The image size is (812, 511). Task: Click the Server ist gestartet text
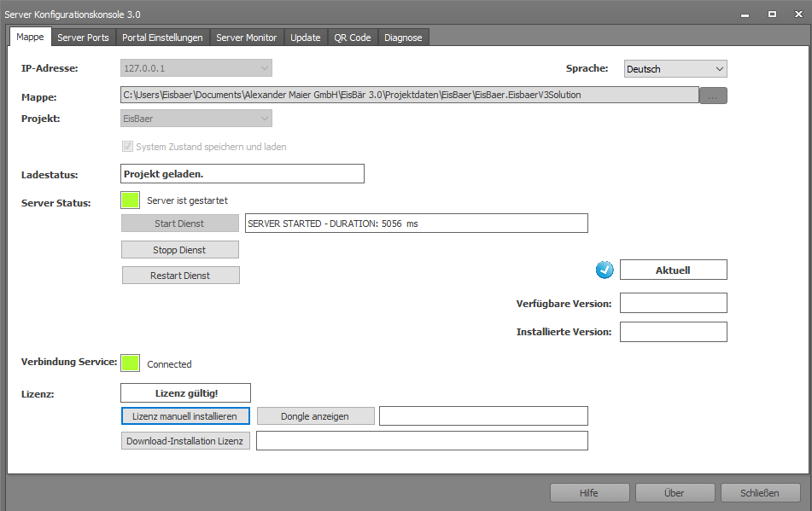(188, 200)
